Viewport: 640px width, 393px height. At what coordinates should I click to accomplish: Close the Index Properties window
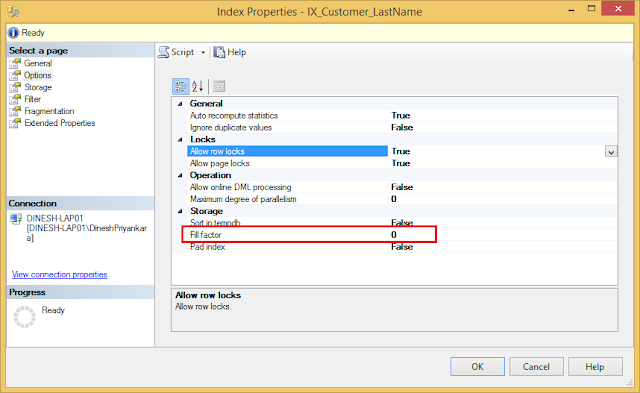point(618,9)
